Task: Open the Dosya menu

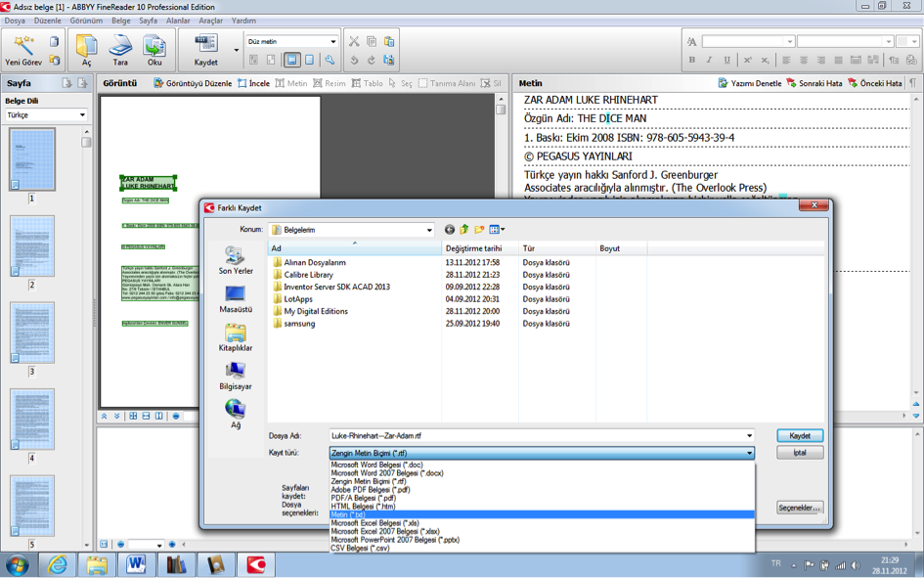Action: 15,21
